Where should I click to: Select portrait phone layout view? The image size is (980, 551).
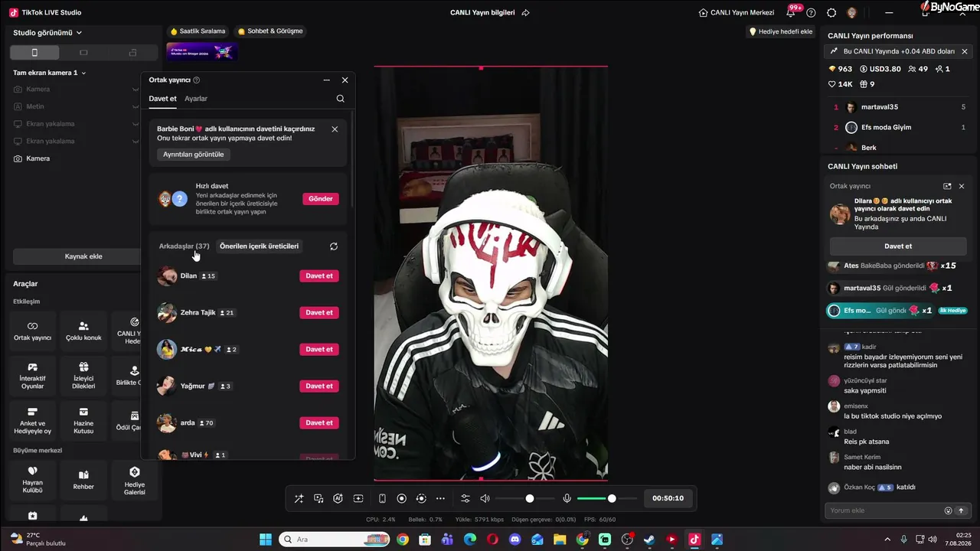coord(34,52)
